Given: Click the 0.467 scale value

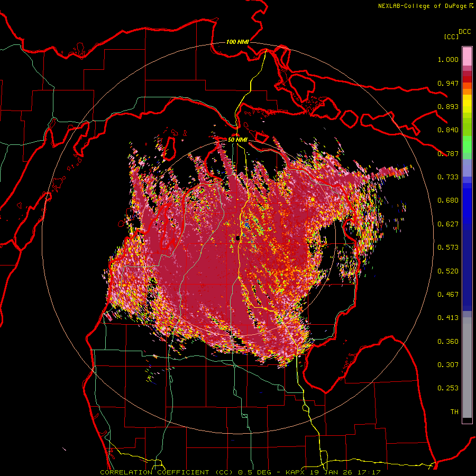Looking at the screenshot, I should [x=448, y=295].
